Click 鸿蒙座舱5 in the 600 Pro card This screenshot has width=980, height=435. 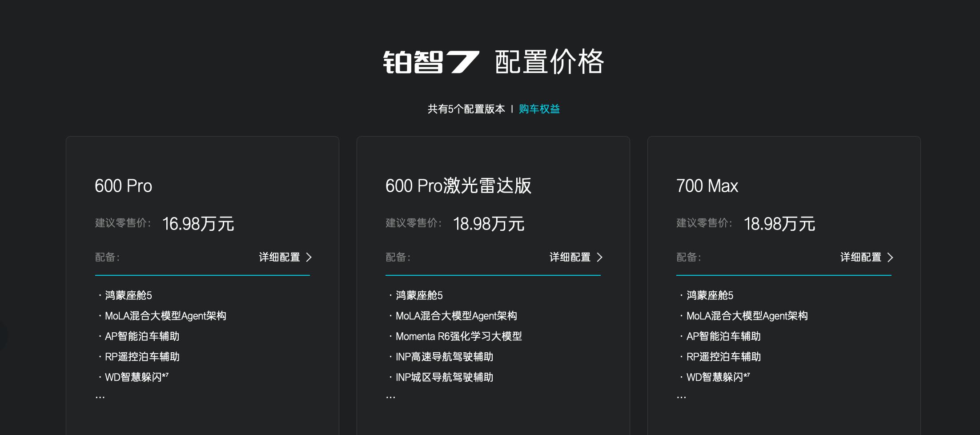click(129, 295)
